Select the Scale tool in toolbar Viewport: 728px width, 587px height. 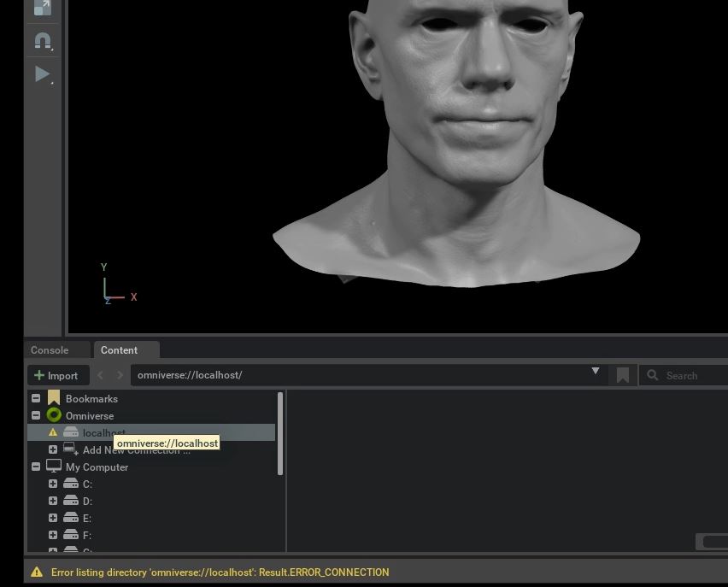pyautogui.click(x=42, y=8)
